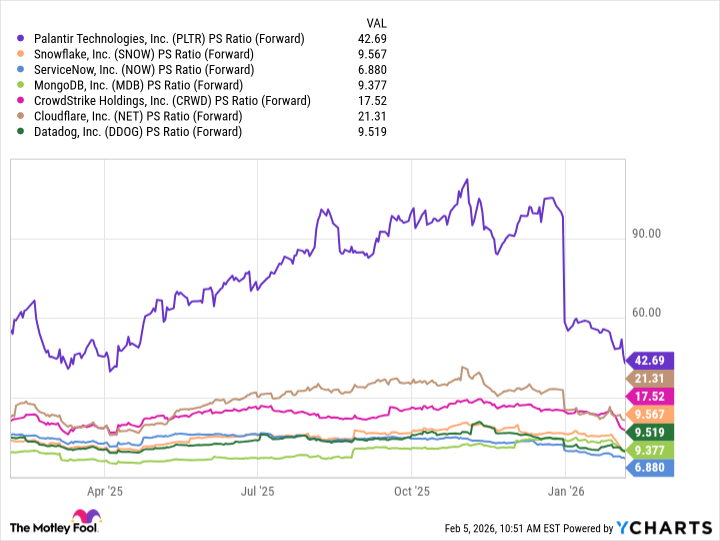Click the brown Cloudflare legend dot

tap(21, 116)
